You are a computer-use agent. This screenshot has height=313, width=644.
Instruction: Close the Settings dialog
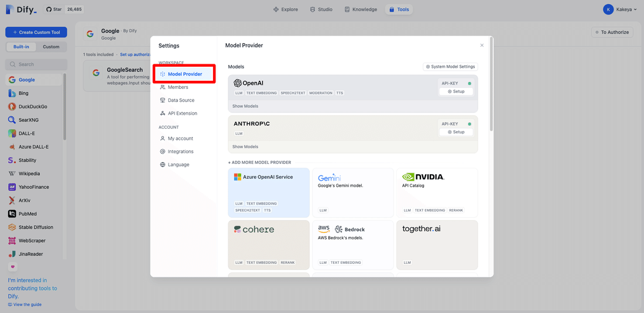tap(482, 46)
